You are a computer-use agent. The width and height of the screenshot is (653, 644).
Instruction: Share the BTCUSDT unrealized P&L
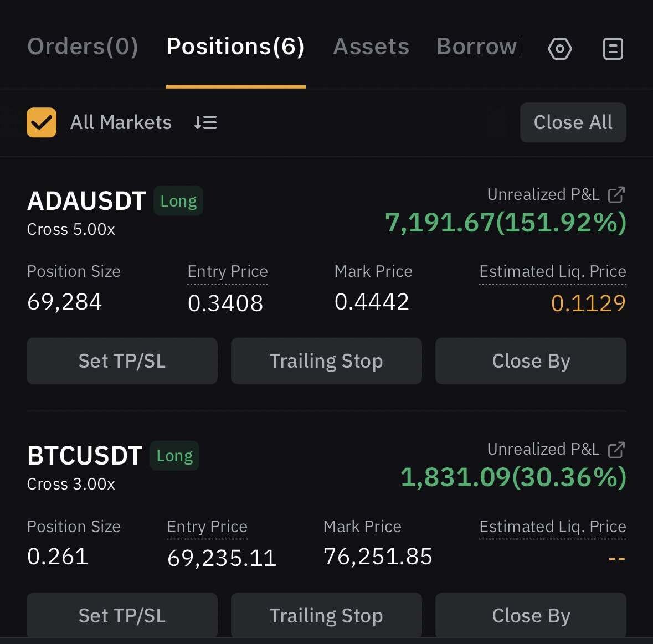[x=616, y=449]
